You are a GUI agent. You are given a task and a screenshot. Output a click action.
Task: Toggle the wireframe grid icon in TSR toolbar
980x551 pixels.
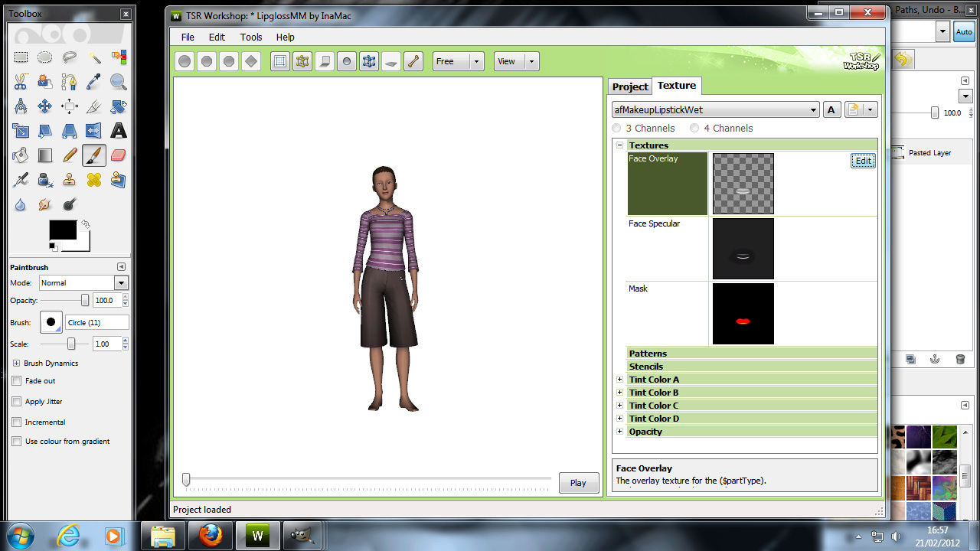pos(280,61)
